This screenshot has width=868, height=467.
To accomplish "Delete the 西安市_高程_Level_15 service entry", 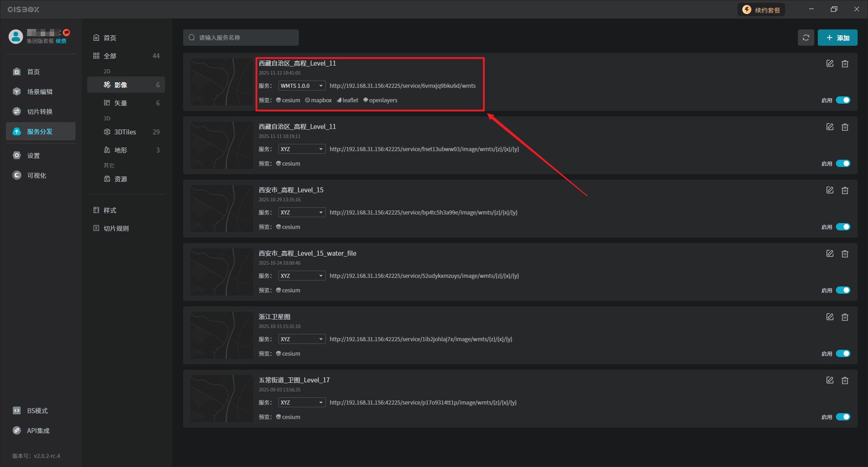I will [844, 191].
